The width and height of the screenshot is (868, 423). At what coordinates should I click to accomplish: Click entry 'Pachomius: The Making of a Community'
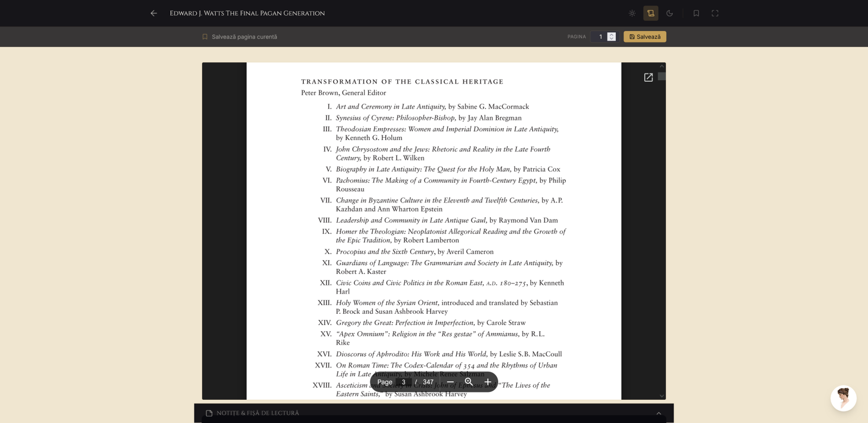point(451,185)
